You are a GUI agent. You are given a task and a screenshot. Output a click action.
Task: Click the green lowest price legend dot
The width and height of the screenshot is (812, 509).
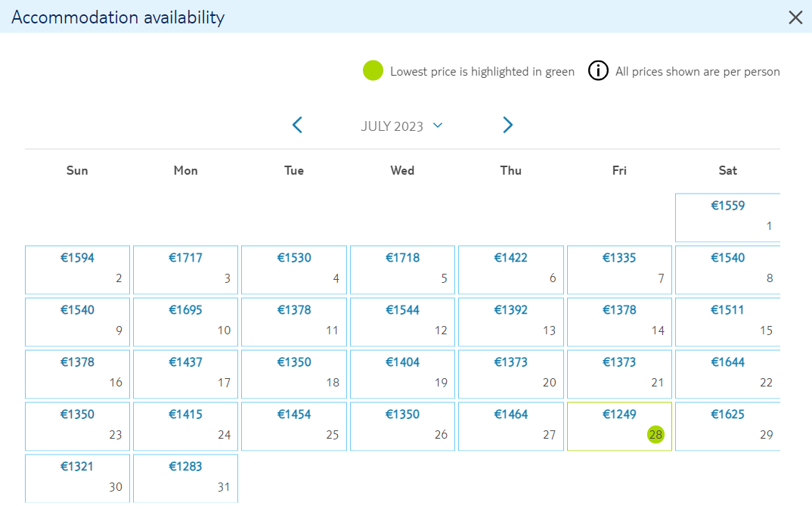(x=373, y=70)
